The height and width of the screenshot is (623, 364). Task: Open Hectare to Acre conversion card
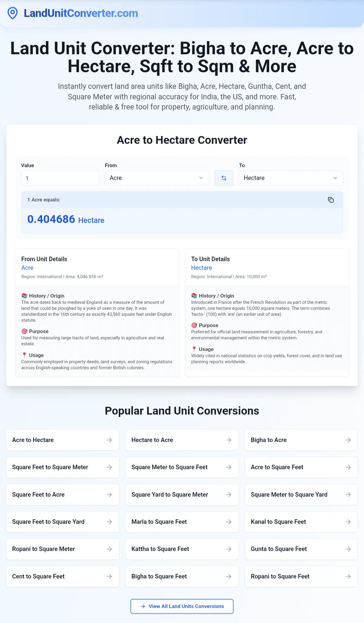click(x=182, y=440)
